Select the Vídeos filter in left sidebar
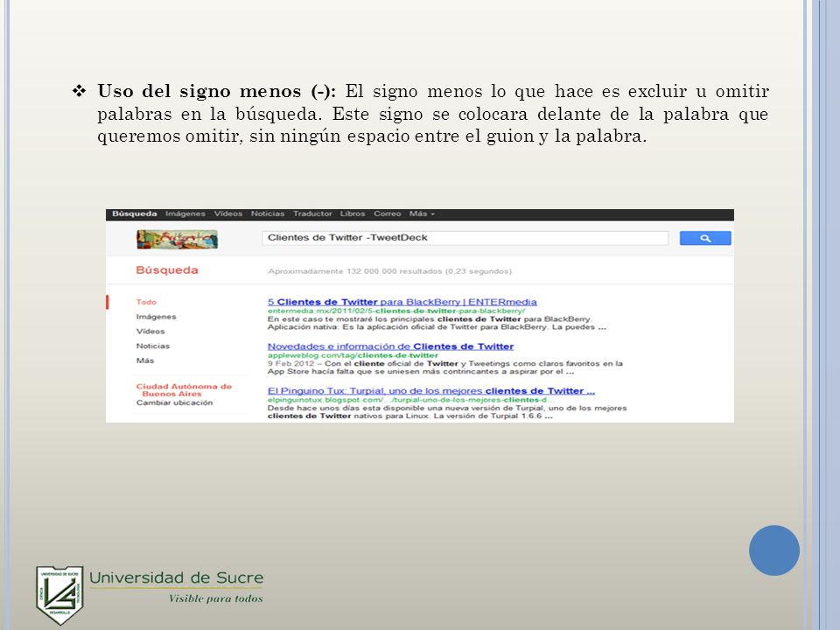Image resolution: width=840 pixels, height=630 pixels. 150,331
